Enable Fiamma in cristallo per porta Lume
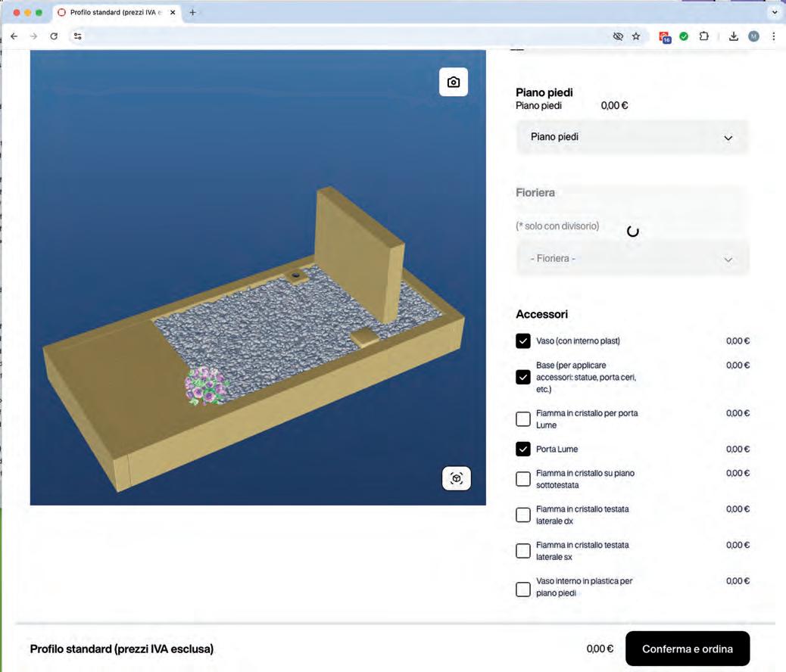The height and width of the screenshot is (672, 786). (x=522, y=419)
